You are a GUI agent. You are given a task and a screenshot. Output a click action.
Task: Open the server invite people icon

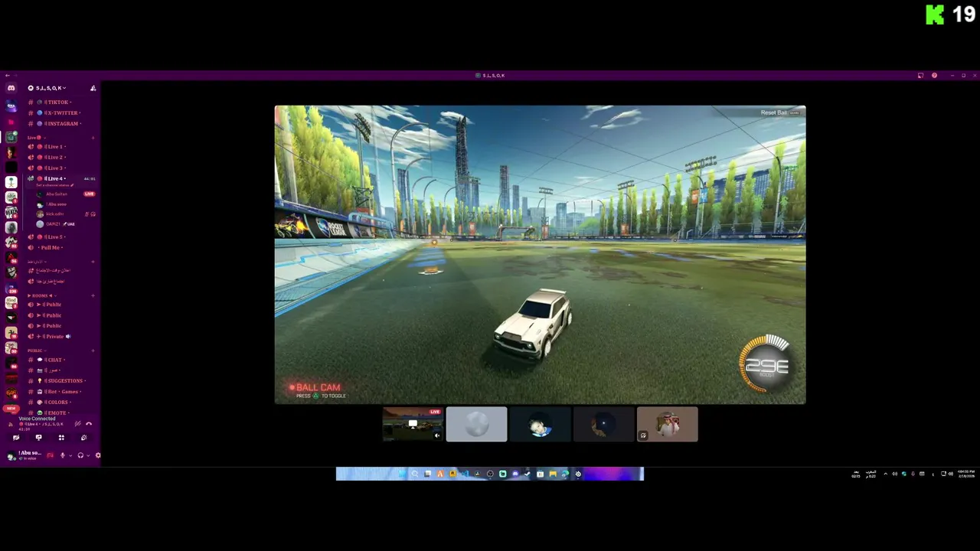tap(93, 88)
